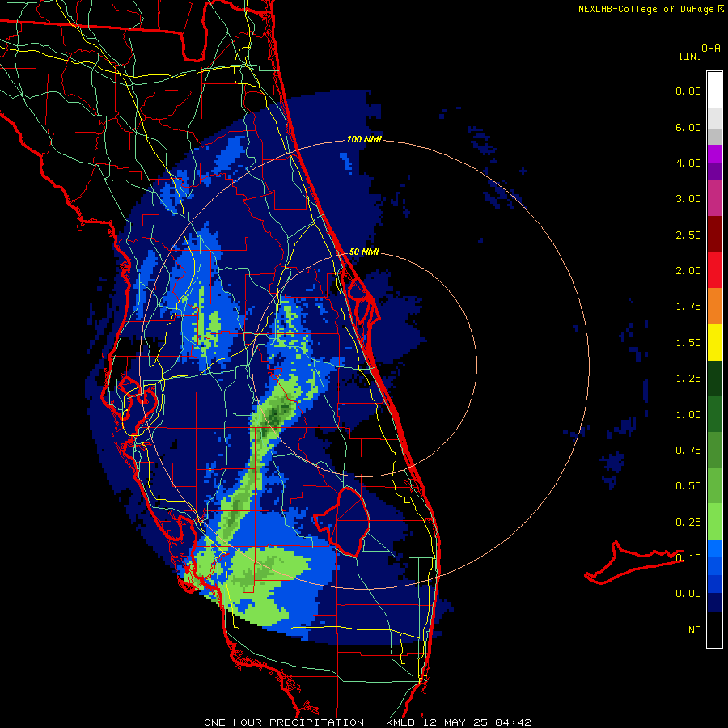Select the white swatch on the color scale

pos(714,91)
